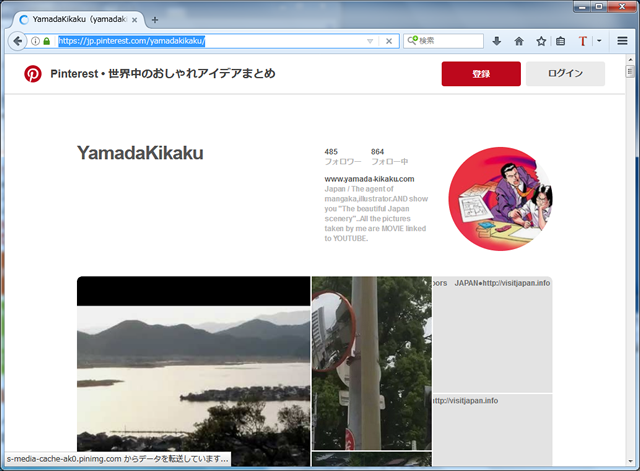Select the YamadaKikaku browser tab
The width and height of the screenshot is (640, 471).
75,19
